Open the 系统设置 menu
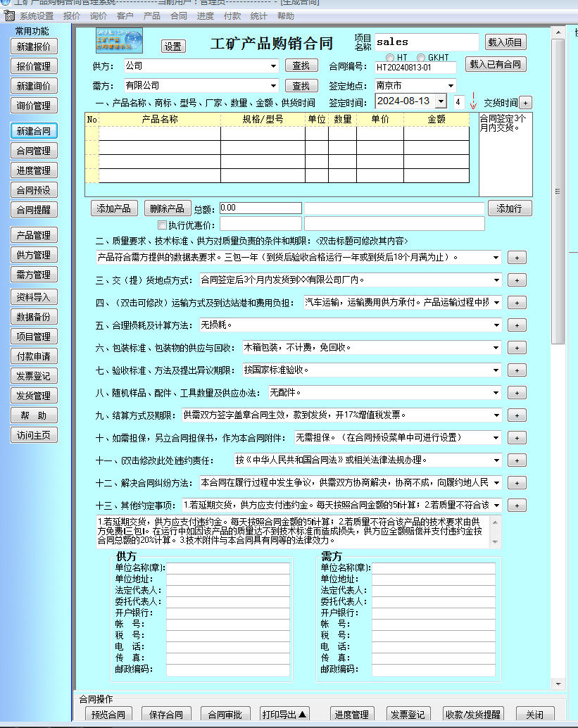Screen dimensions: 578x728 (x=37, y=16)
